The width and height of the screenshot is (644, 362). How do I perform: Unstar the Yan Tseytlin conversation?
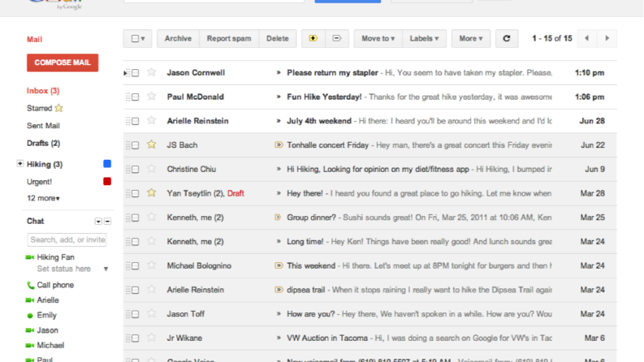click(x=152, y=193)
